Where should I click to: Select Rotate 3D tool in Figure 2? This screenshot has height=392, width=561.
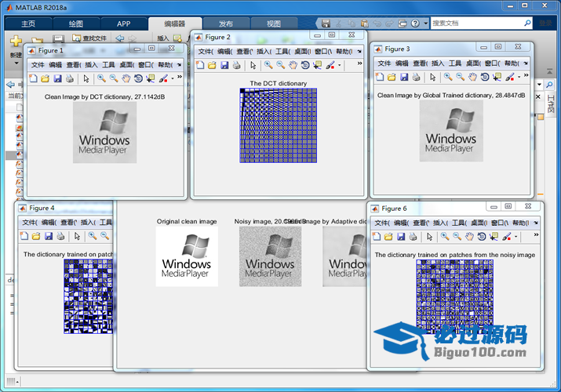[x=304, y=65]
